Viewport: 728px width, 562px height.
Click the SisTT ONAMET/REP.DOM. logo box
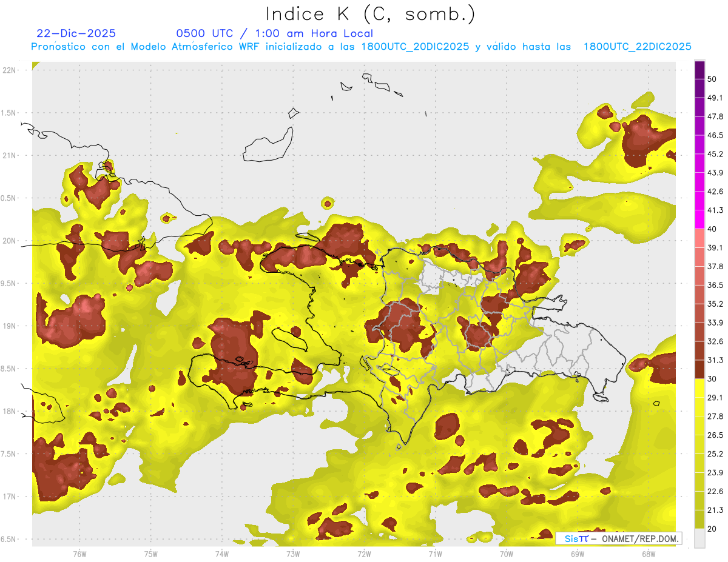618,538
